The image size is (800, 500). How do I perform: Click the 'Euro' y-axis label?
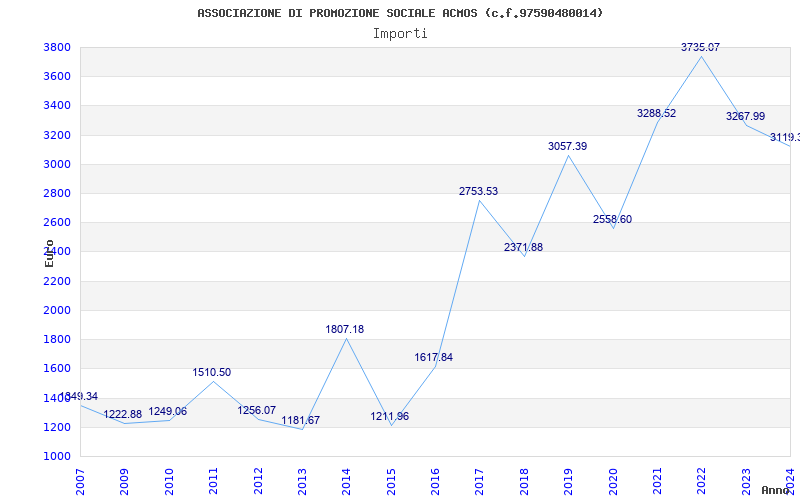pos(49,253)
